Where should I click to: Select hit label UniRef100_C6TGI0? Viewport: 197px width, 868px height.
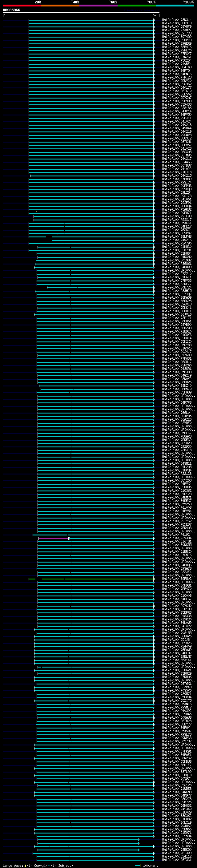[177, 91]
